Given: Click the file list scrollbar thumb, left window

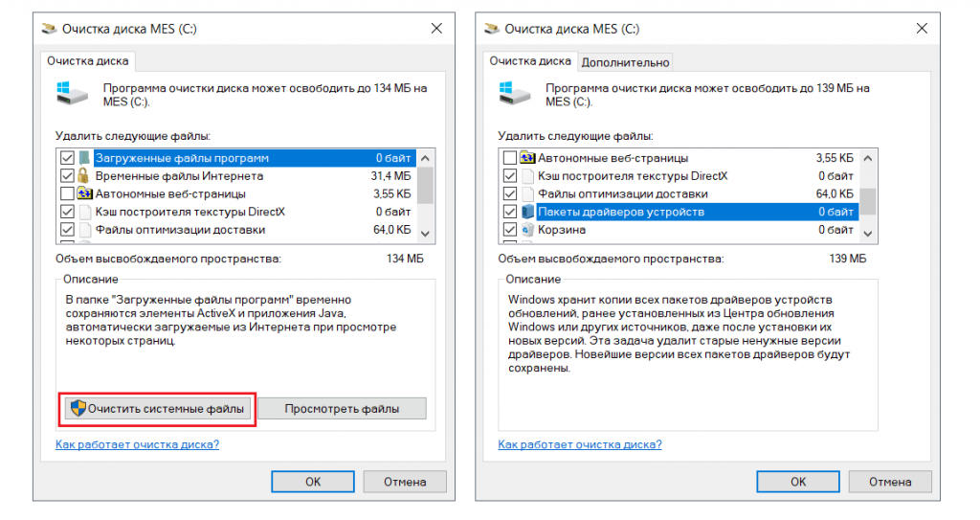Looking at the screenshot, I should [426, 185].
